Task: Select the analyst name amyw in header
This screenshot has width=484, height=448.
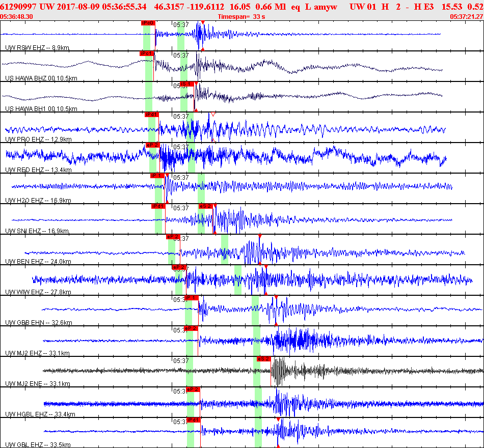Action: tap(326, 7)
